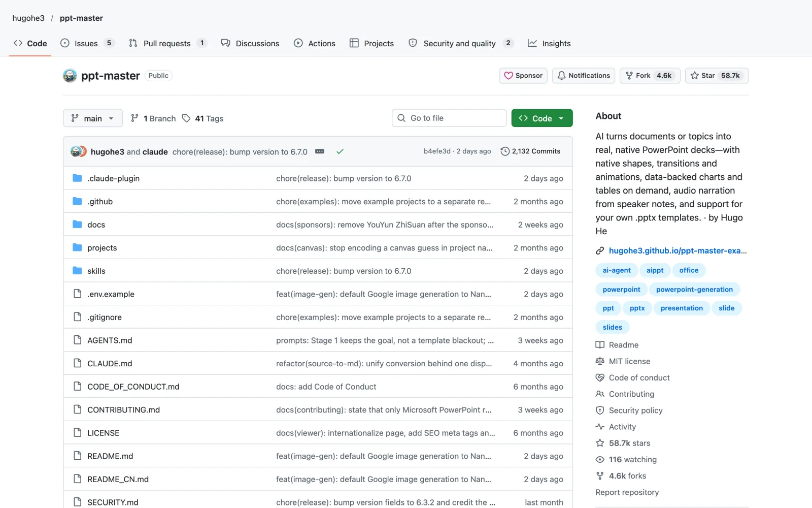Image resolution: width=812 pixels, height=508 pixels.
Task: Star the ppt-master repository
Action: (x=717, y=76)
